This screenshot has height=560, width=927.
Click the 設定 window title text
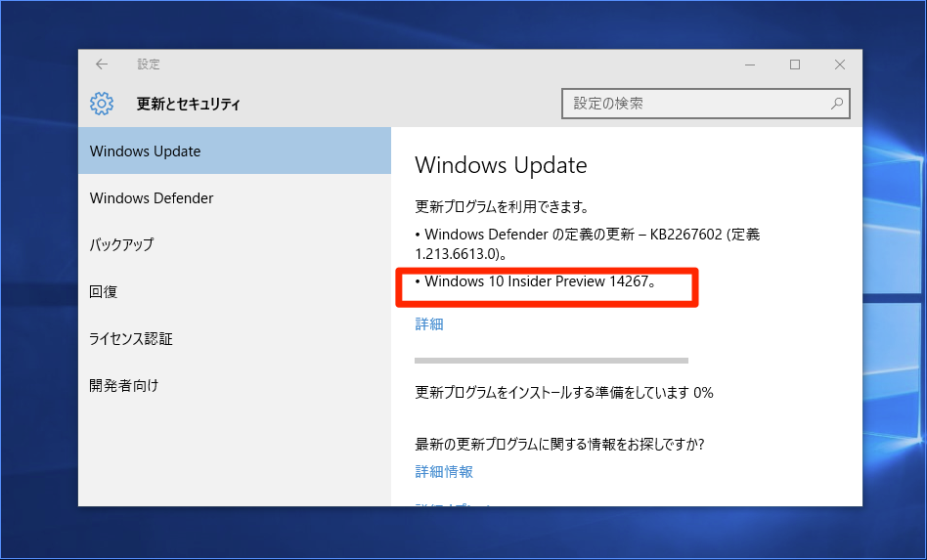click(149, 65)
